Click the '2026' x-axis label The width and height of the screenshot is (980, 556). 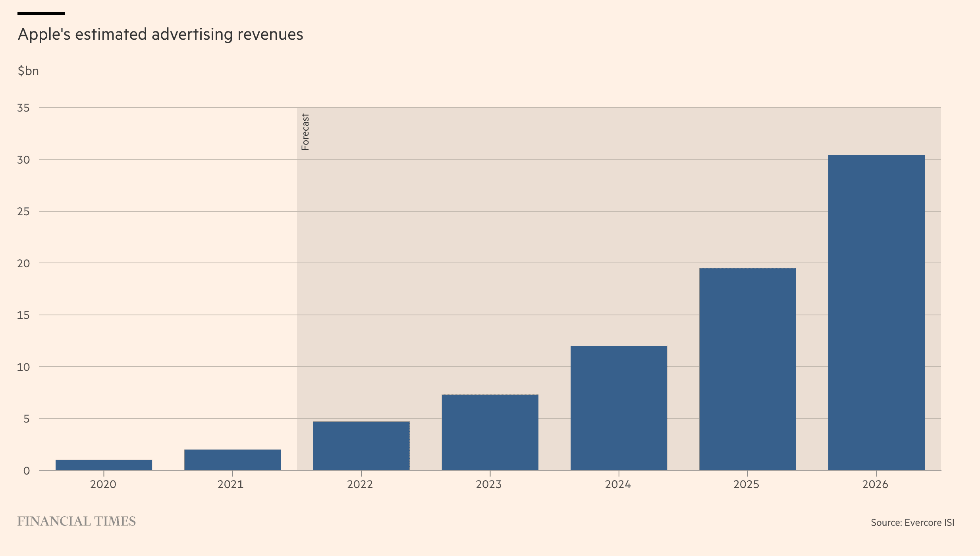(875, 485)
